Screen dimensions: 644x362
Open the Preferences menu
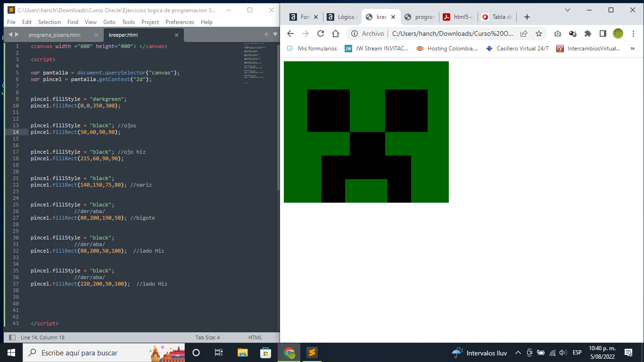[180, 22]
